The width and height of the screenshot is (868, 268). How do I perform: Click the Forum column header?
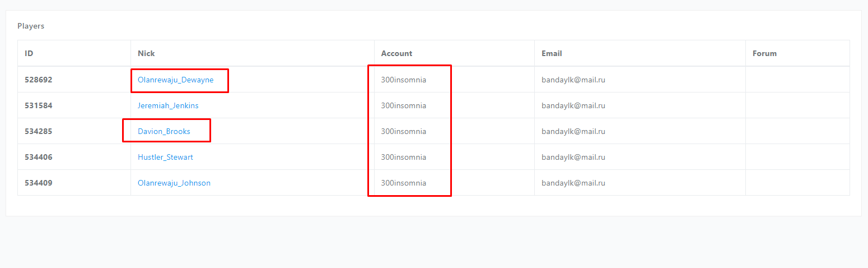coord(764,53)
